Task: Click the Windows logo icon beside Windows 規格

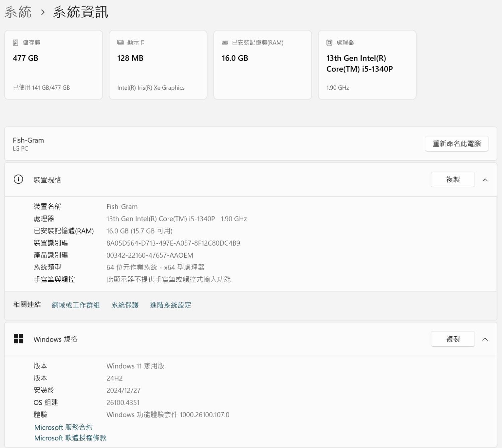Action: pyautogui.click(x=18, y=339)
